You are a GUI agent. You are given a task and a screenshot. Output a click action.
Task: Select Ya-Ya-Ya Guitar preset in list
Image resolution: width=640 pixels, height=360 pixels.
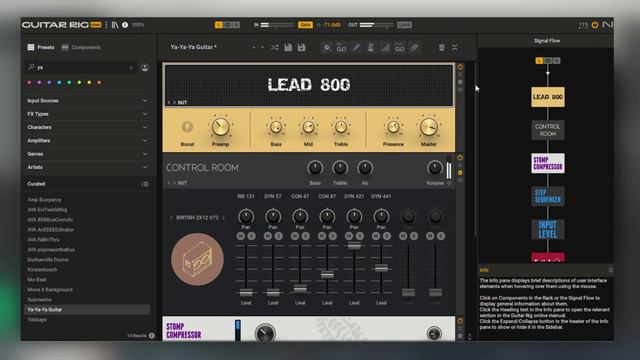click(87, 309)
